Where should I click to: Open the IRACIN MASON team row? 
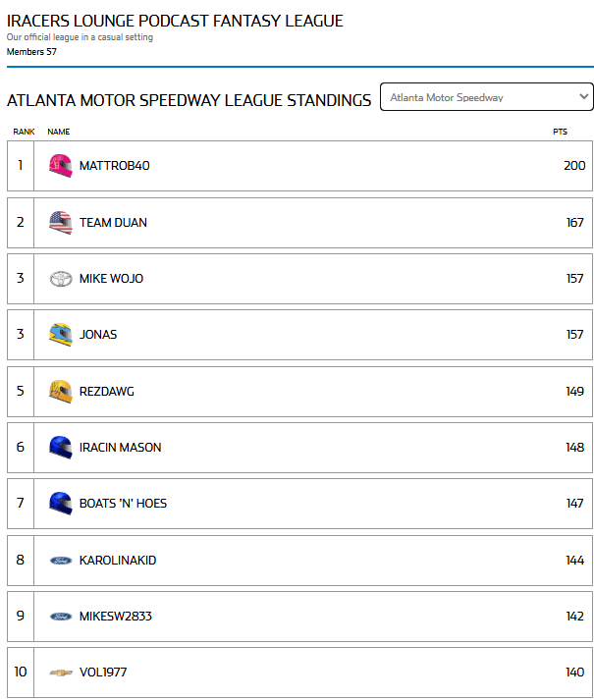click(299, 448)
